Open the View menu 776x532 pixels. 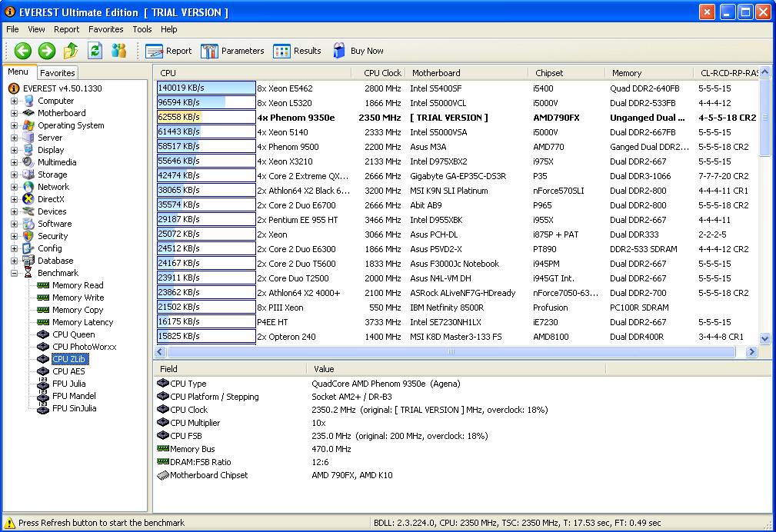[36, 29]
